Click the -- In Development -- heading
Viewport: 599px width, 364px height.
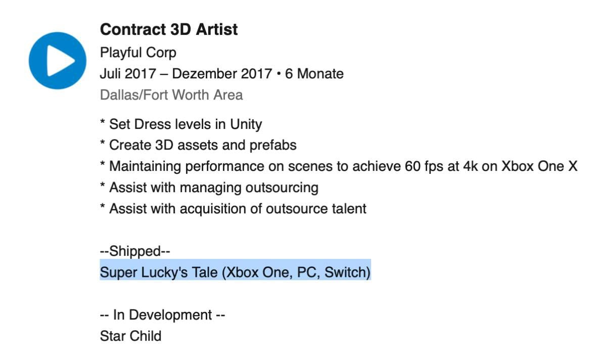tap(162, 315)
